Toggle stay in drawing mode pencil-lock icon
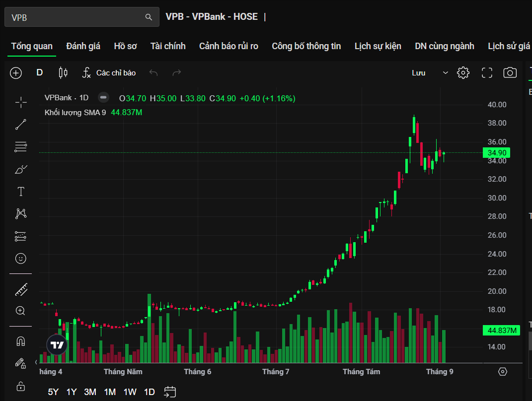532x401 pixels. coord(21,363)
